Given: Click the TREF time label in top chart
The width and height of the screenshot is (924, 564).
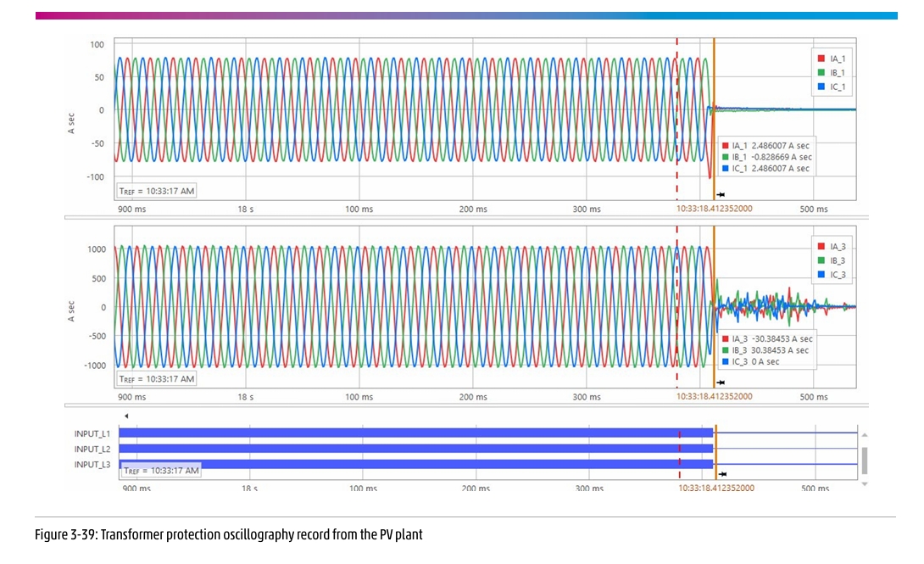Looking at the screenshot, I should point(157,192).
